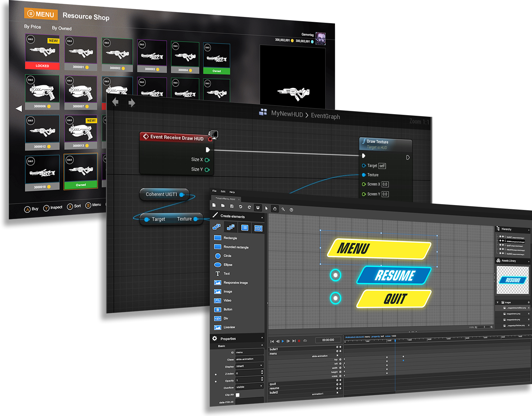Collapse the Images folder in Assets Library
This screenshot has width=532, height=416.
pyautogui.click(x=498, y=302)
